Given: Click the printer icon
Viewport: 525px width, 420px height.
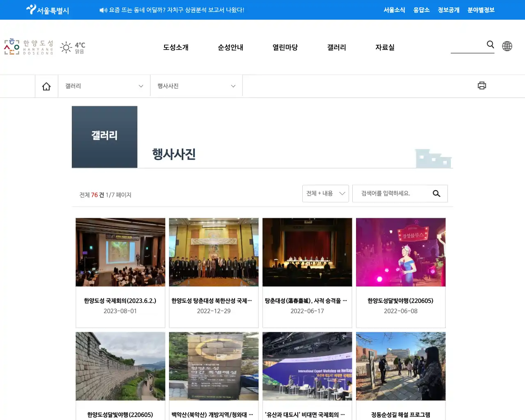Looking at the screenshot, I should click(x=482, y=85).
